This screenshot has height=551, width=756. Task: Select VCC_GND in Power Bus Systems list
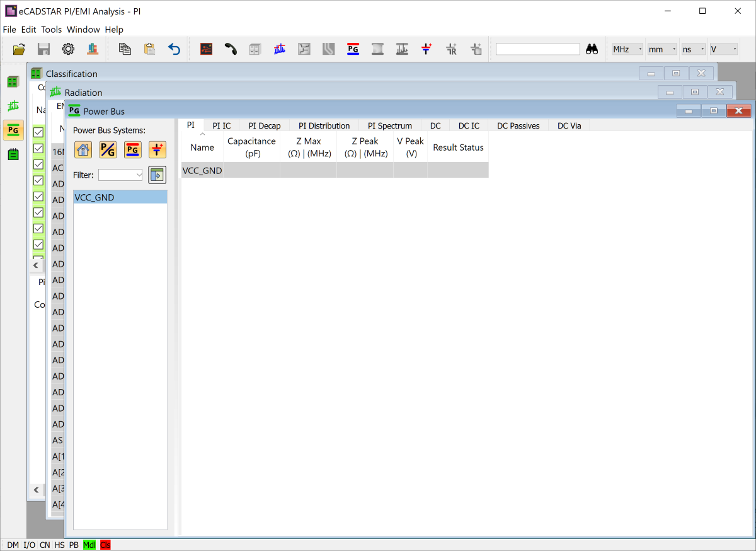(x=120, y=197)
